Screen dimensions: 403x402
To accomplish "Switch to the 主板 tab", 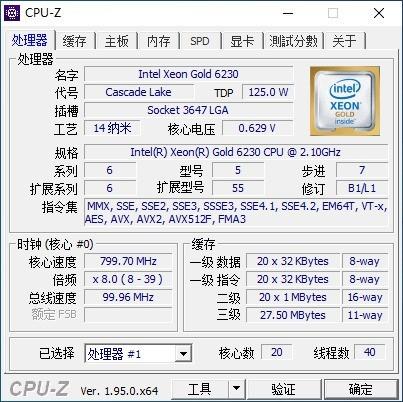I will [117, 41].
